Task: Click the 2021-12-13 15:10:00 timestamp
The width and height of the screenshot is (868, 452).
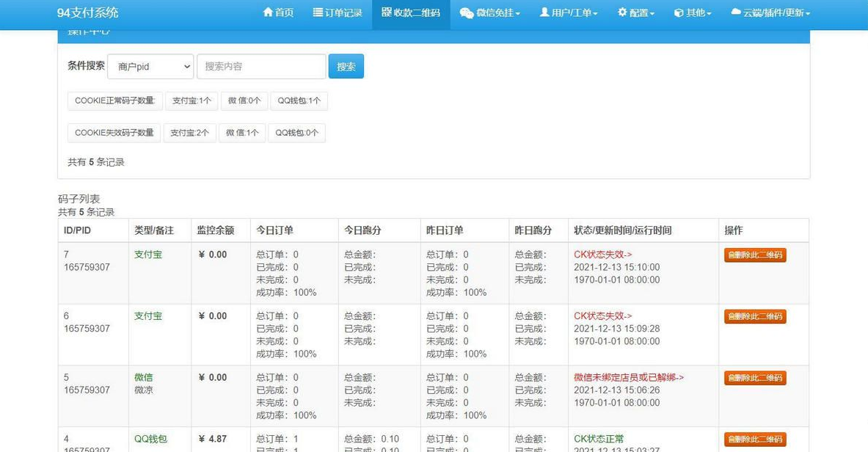Action: click(x=616, y=268)
